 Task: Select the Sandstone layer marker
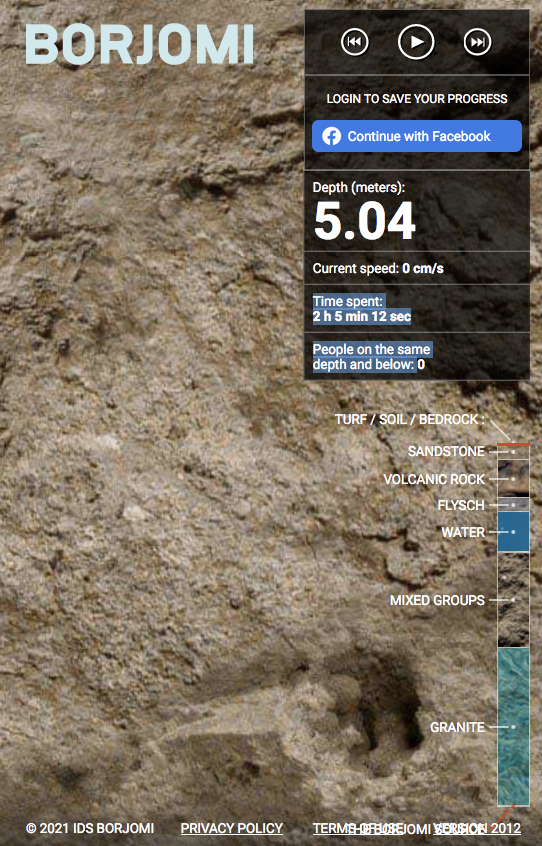coord(513,452)
